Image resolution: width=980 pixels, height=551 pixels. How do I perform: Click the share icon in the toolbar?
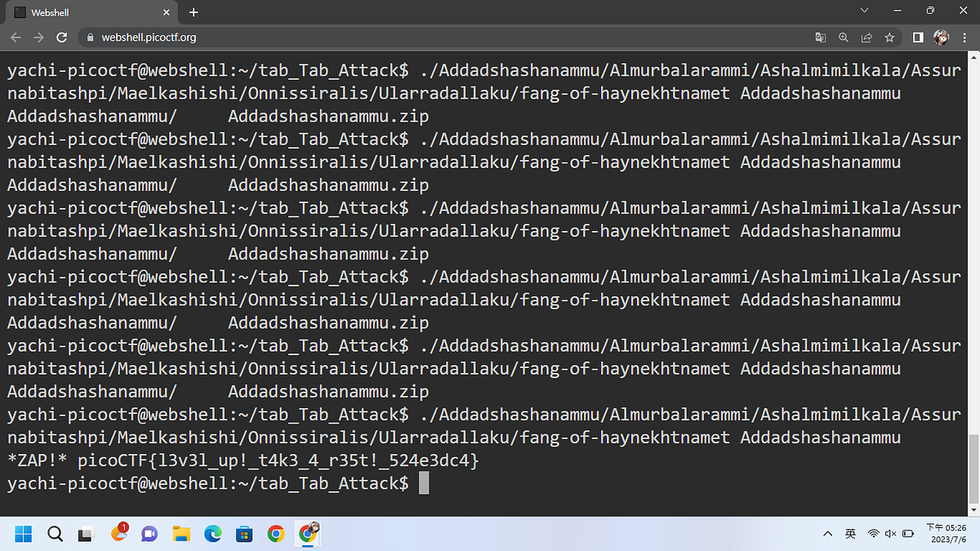pyautogui.click(x=866, y=37)
